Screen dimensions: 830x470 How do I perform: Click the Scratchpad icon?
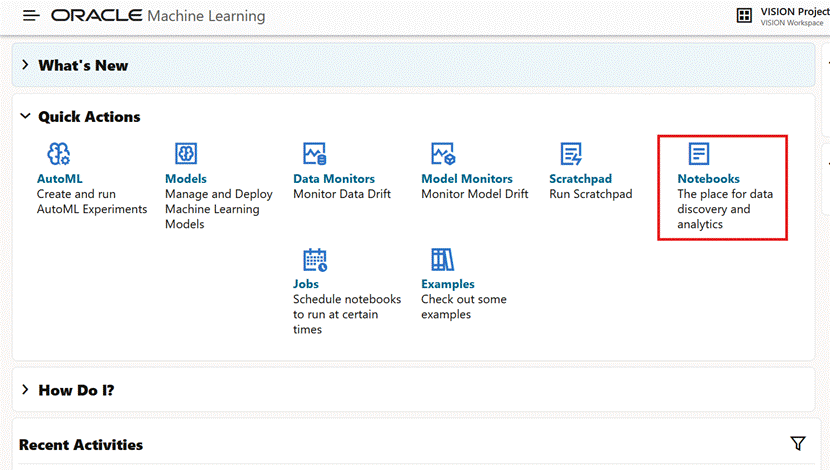pyautogui.click(x=571, y=153)
